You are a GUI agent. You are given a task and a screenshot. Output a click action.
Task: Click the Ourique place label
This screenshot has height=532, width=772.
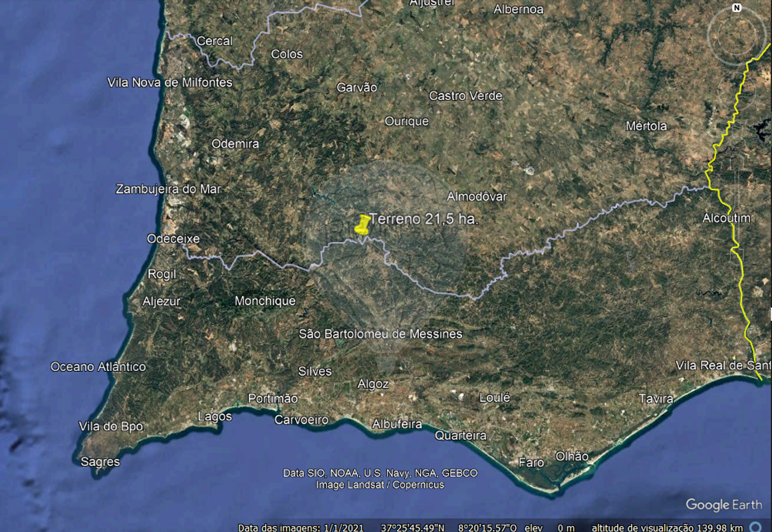(x=407, y=121)
